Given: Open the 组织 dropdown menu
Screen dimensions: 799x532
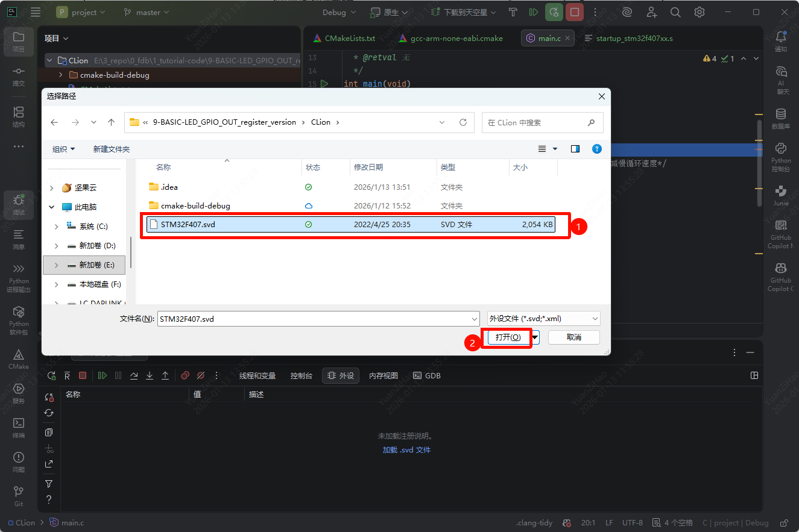Looking at the screenshot, I should (x=63, y=149).
